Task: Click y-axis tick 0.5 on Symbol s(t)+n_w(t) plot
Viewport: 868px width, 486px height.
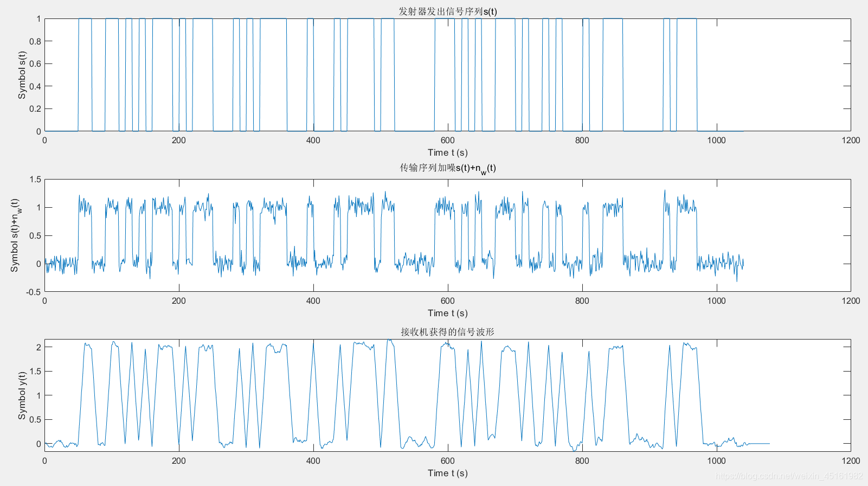Action: [35, 235]
